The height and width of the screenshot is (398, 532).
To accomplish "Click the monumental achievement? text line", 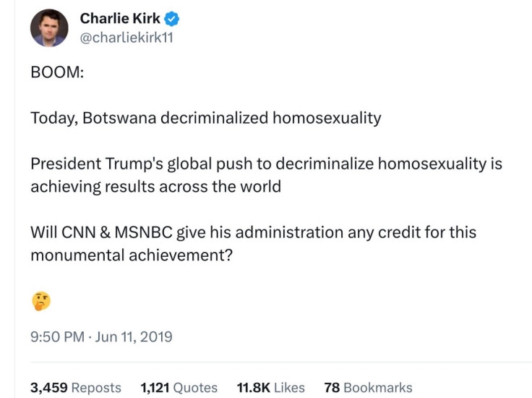I will 132,255.
